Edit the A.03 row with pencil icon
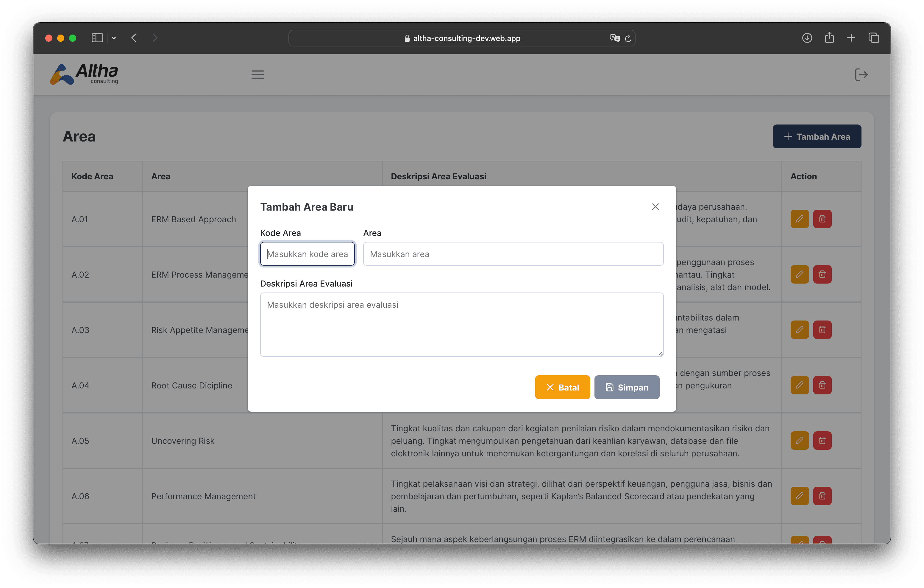This screenshot has width=924, height=588. pos(799,329)
